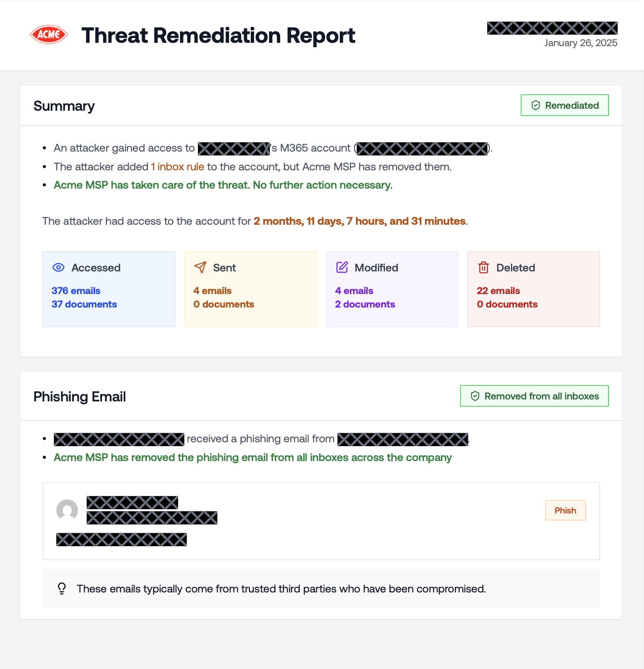644x669 pixels.
Task: Click the Remediated status badge
Action: point(564,105)
